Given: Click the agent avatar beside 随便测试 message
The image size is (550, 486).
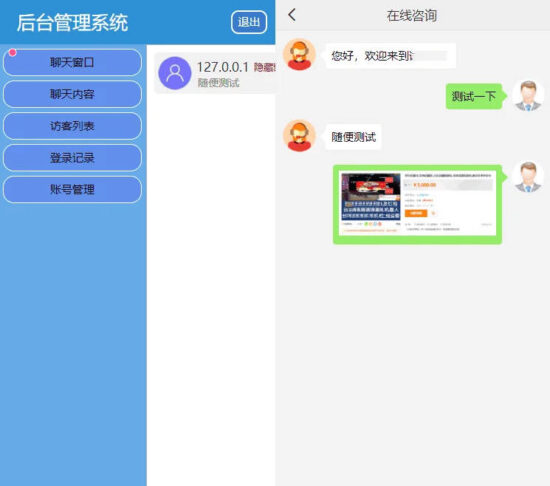Looking at the screenshot, I should tap(299, 136).
